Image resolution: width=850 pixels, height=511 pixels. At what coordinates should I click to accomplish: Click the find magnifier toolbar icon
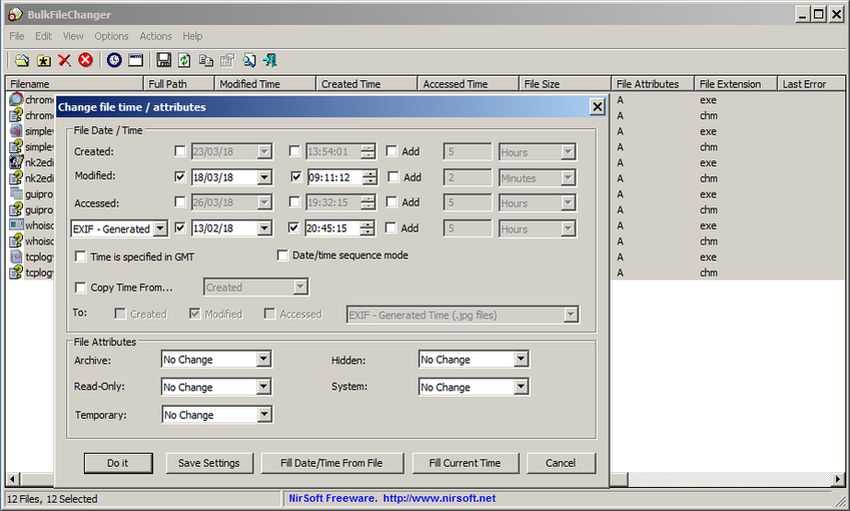pyautogui.click(x=249, y=60)
